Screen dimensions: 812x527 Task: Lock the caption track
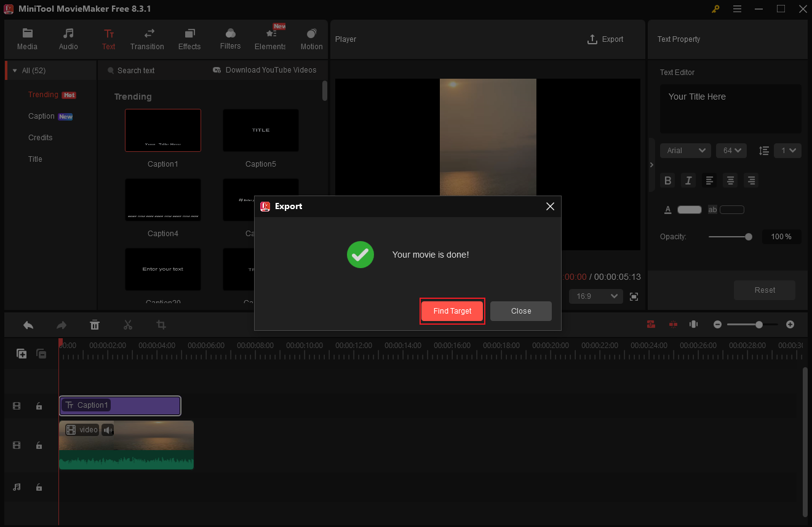tap(39, 406)
